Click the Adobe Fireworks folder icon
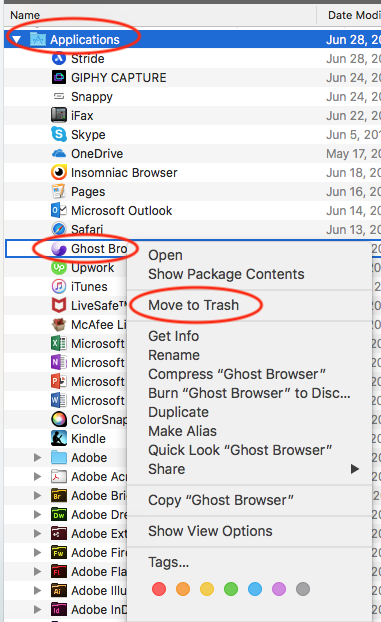 (x=59, y=553)
